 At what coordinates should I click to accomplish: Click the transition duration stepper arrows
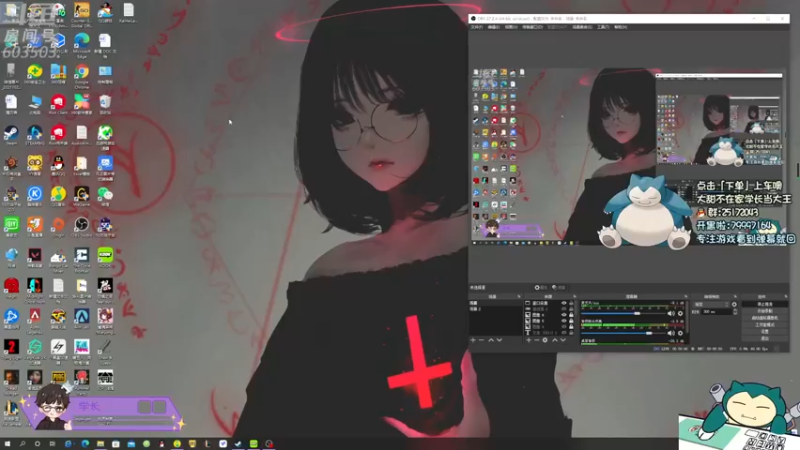pos(735,312)
